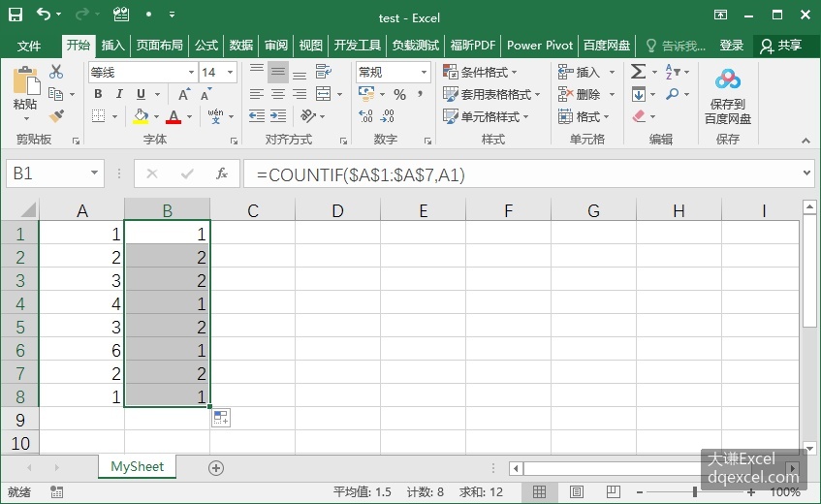This screenshot has width=821, height=504.
Task: Cut selection with the scissors icon
Action: pos(56,72)
